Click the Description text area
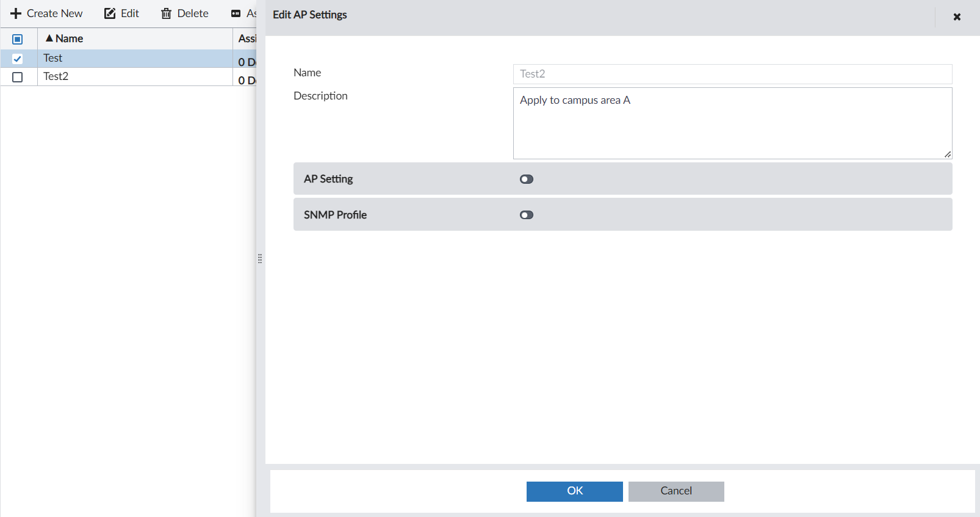The width and height of the screenshot is (980, 517). click(733, 123)
